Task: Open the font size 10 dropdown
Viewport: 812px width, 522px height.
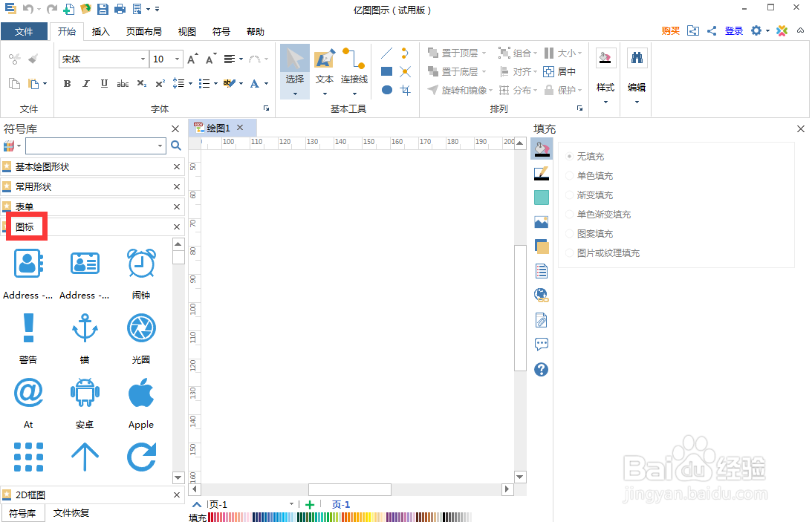Action: [177, 59]
